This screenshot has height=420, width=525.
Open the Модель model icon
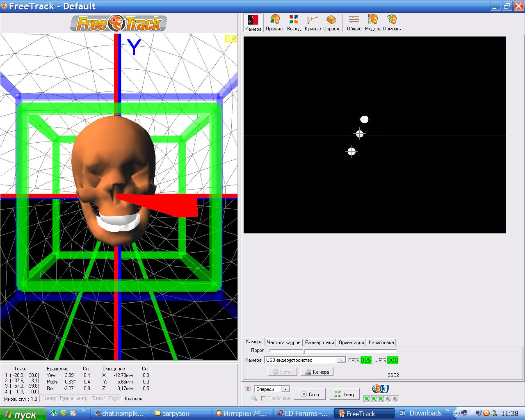click(x=373, y=23)
